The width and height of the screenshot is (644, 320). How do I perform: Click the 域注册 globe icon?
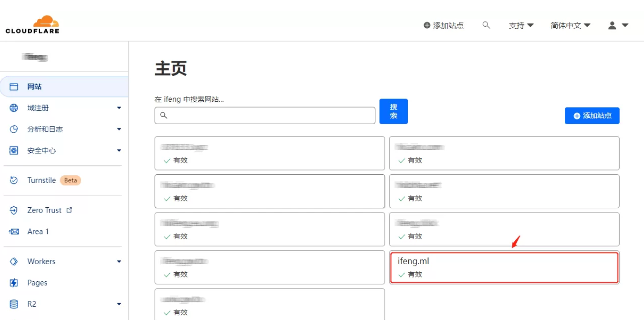[x=14, y=108]
